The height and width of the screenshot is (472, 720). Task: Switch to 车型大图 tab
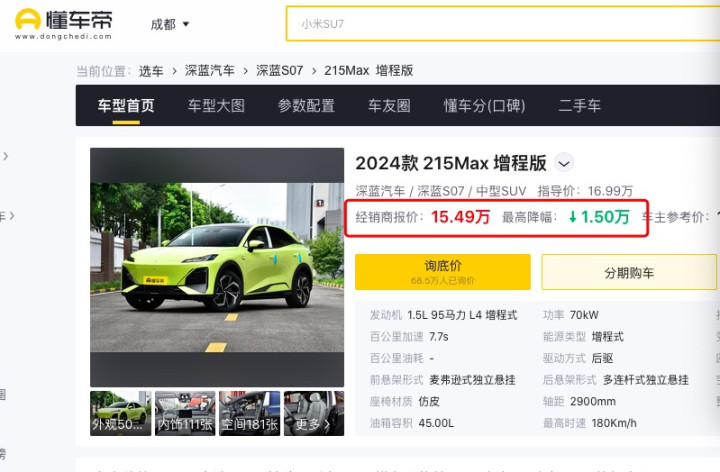pos(216,106)
